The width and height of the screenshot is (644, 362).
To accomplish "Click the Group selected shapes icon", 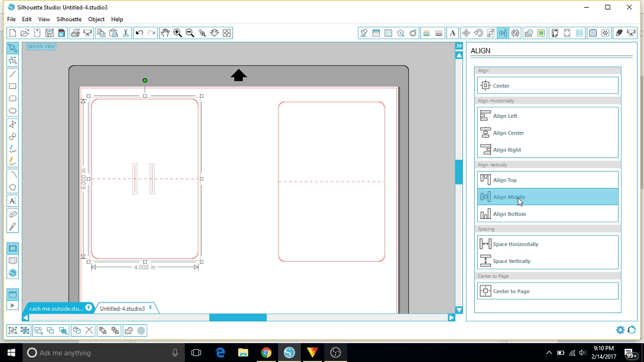I will tap(12, 330).
